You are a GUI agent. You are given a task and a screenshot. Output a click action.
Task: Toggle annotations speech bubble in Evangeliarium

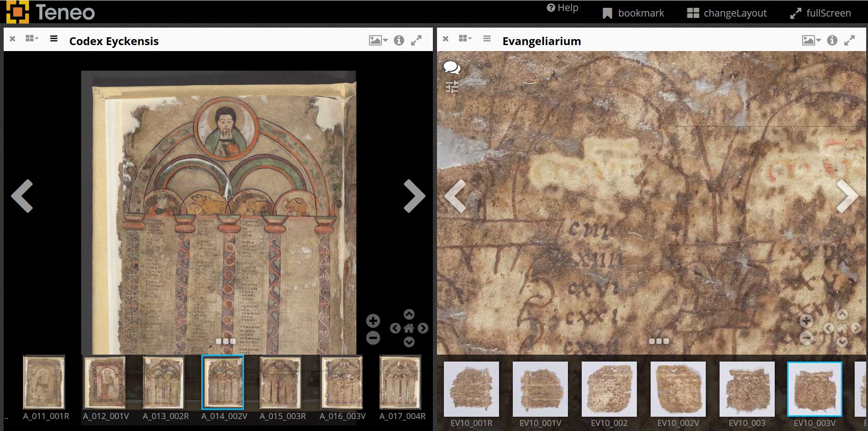click(x=452, y=68)
